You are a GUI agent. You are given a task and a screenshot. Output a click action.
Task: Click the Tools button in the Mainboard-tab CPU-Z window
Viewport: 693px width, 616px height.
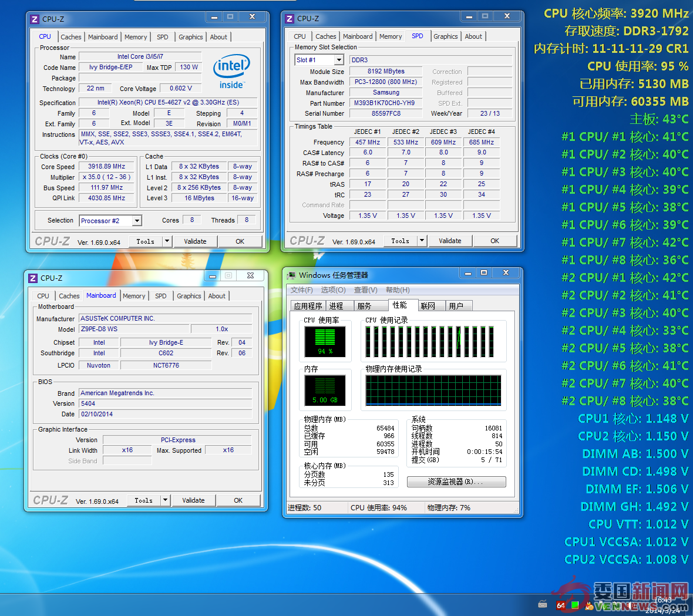144,500
